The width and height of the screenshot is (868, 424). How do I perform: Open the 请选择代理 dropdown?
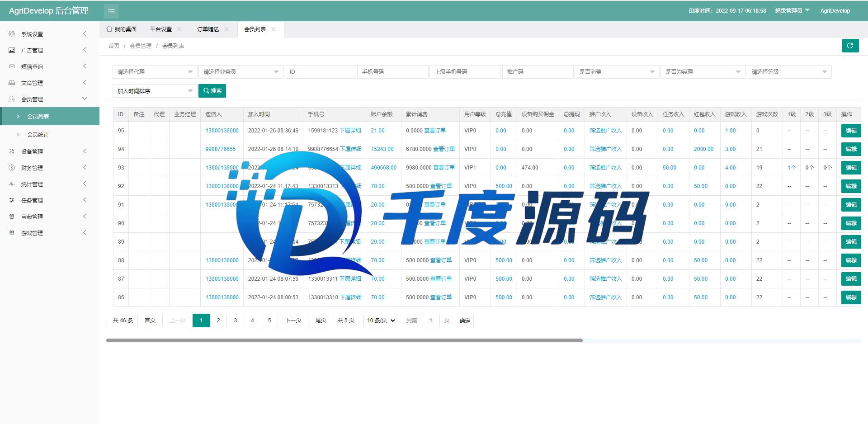point(155,72)
